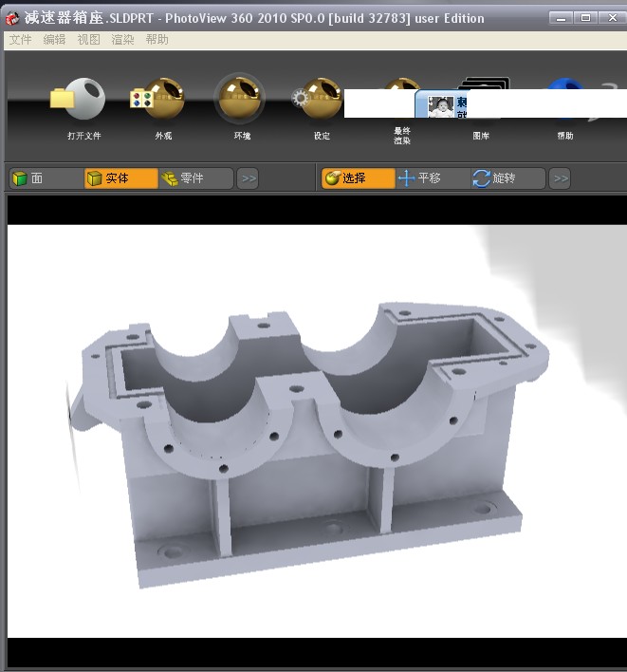Switch selection mode to 面 (Face)
This screenshot has height=672, width=627.
coord(46,178)
